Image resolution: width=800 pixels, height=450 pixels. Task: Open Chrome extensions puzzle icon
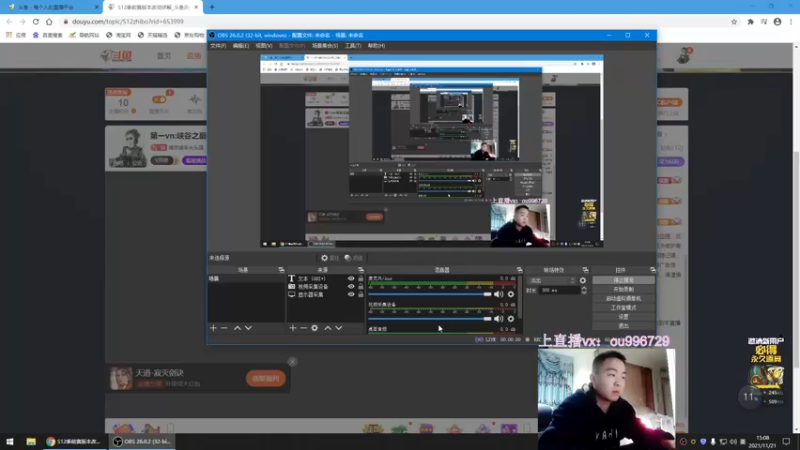(751, 21)
